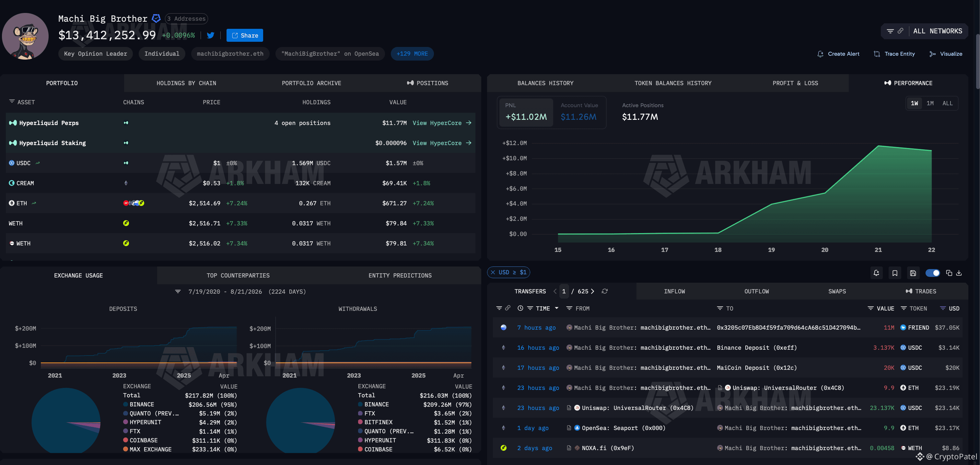Copy transfers using the copy icon

tap(949, 273)
